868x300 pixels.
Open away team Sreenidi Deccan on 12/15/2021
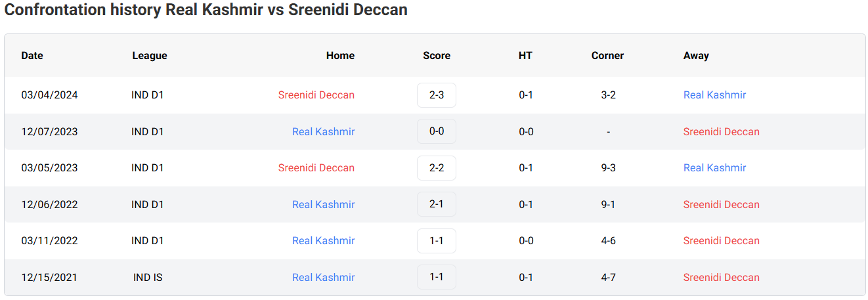tap(721, 277)
